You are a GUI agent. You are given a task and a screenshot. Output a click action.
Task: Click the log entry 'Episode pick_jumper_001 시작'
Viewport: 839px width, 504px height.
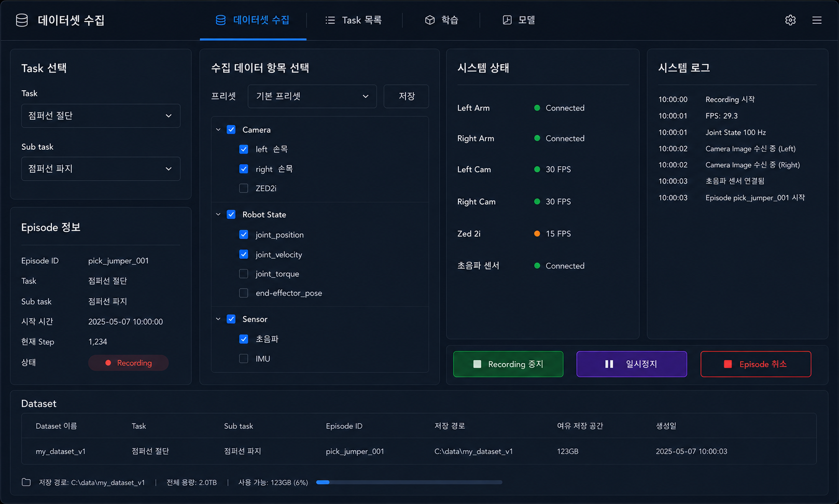pos(755,198)
